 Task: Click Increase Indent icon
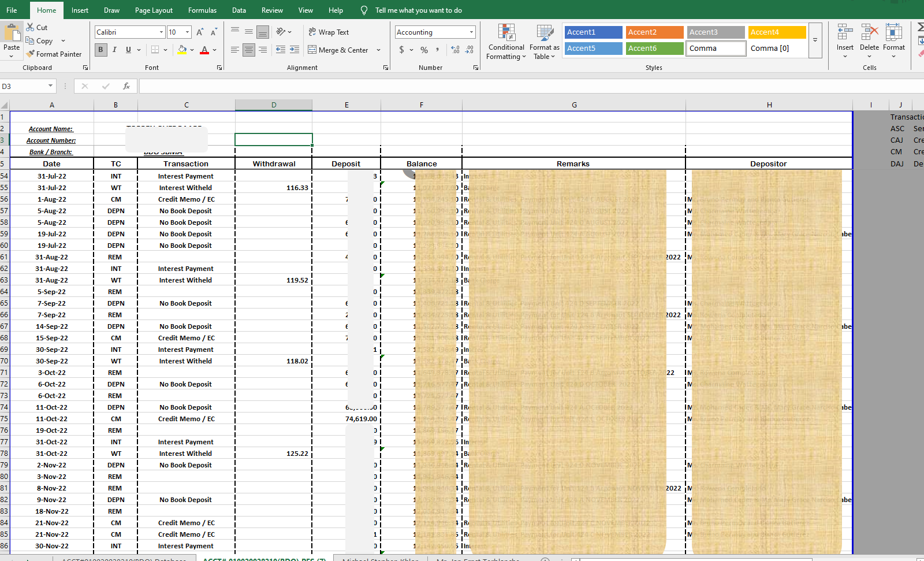coord(295,50)
